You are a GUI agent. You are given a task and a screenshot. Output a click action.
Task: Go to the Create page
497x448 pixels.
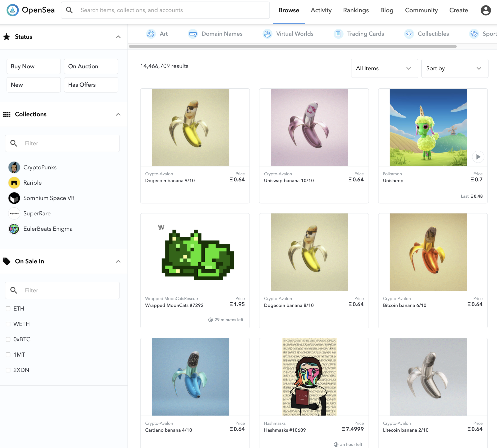459,10
